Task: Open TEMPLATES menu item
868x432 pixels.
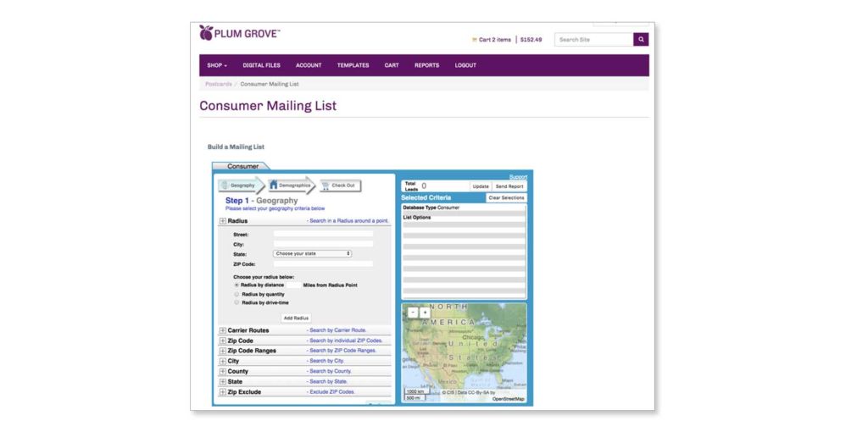Action: pos(353,65)
